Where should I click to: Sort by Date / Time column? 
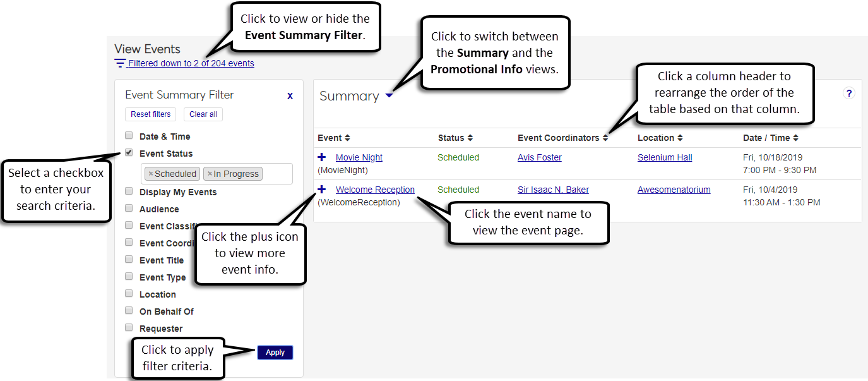770,138
